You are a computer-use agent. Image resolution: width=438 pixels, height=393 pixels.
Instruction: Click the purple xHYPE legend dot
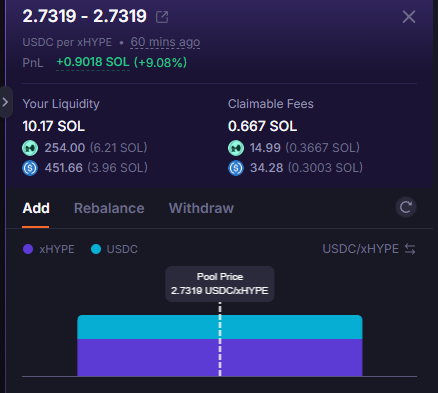28,249
